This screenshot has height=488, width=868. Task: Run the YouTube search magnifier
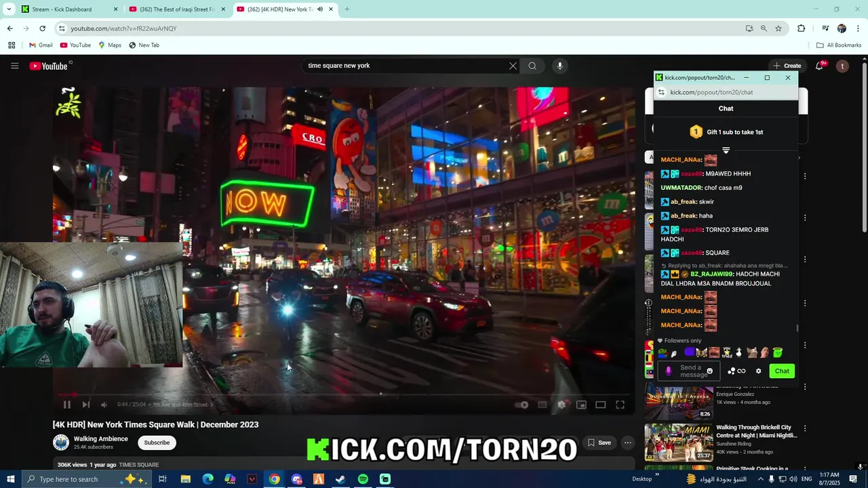(532, 66)
